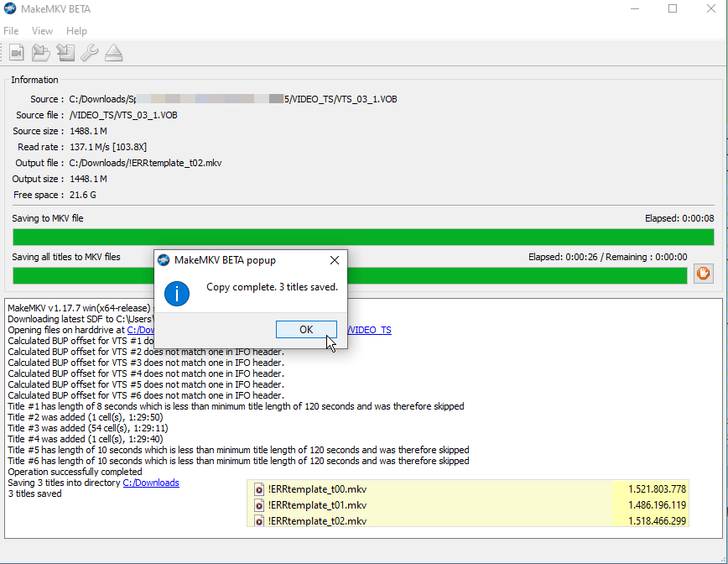Click log line about Title #5 skipped
The height and width of the screenshot is (564, 728).
pos(238,450)
